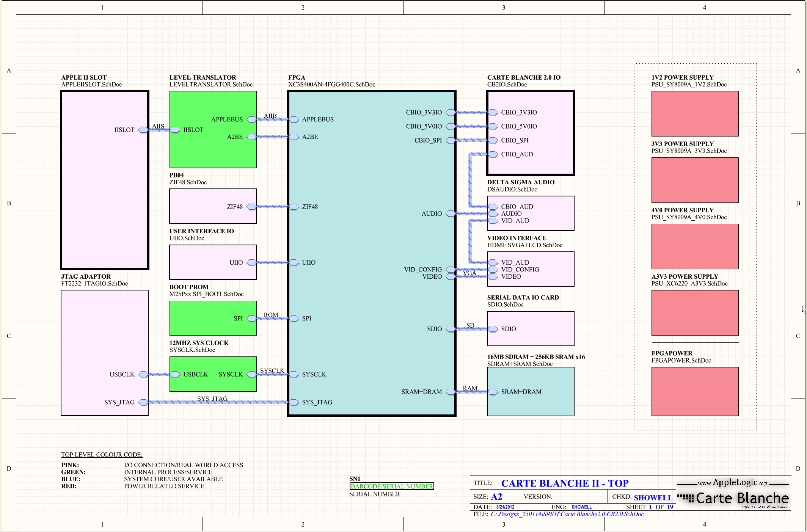Click the sheet count 19 in title block
Viewport: 807px width, 532px height.
[670, 507]
